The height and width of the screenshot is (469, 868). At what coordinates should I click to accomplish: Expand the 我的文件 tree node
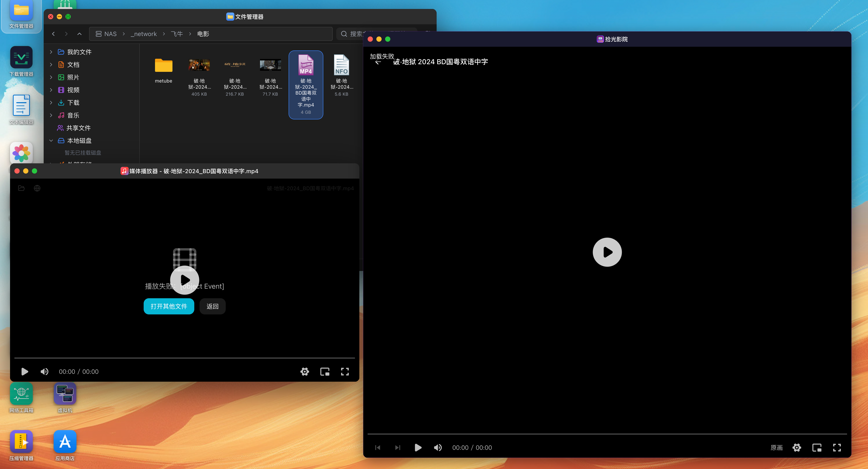[51, 52]
